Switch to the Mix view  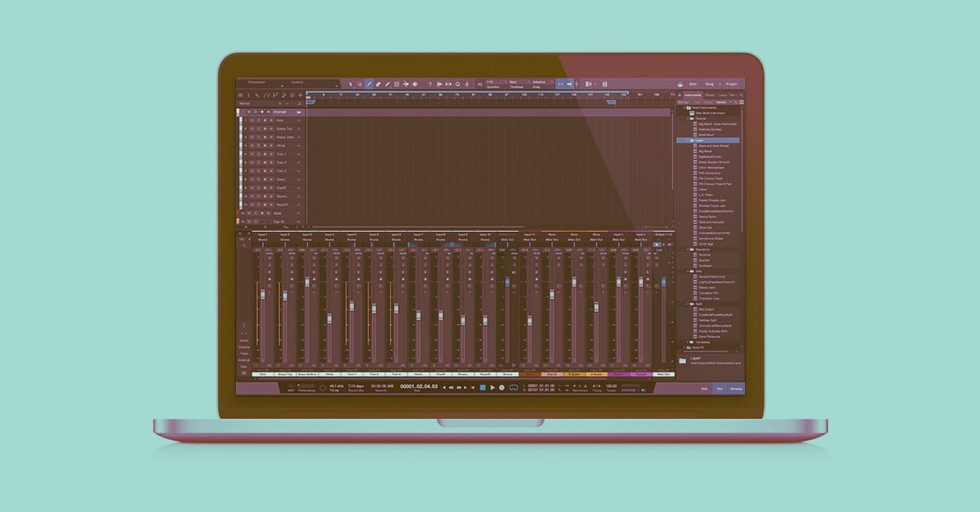719,389
